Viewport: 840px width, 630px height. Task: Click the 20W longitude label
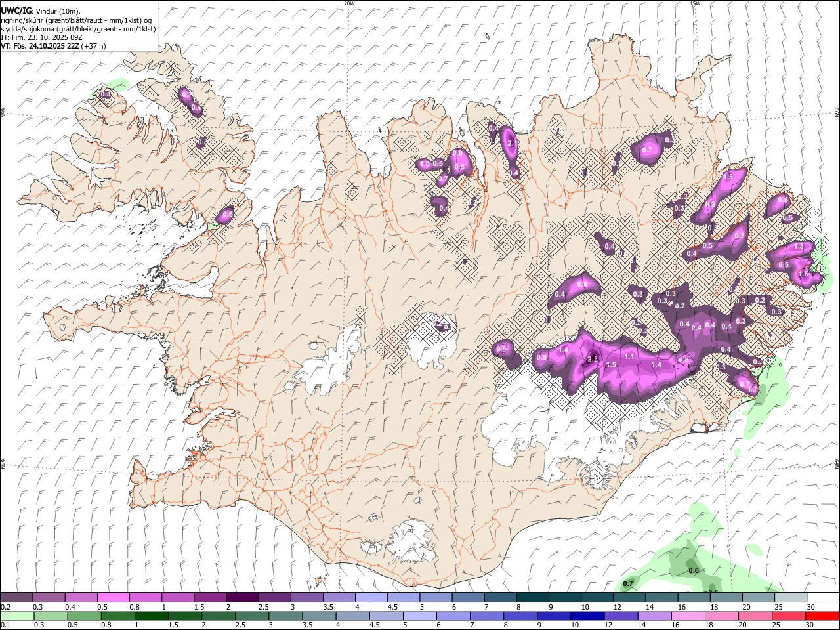click(349, 3)
